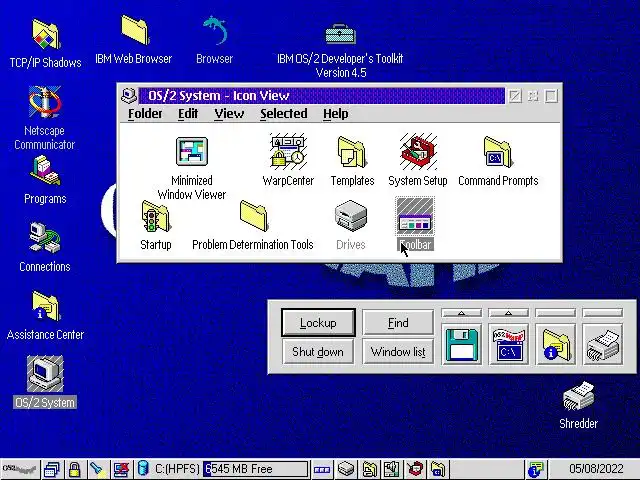
Task: Click OS/2 Warp button in WarpCenter
Action: point(20,469)
